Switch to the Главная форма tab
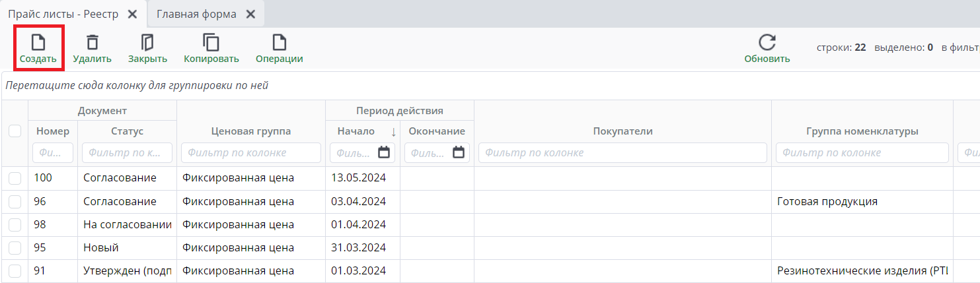The height and width of the screenshot is (283, 980). [196, 14]
